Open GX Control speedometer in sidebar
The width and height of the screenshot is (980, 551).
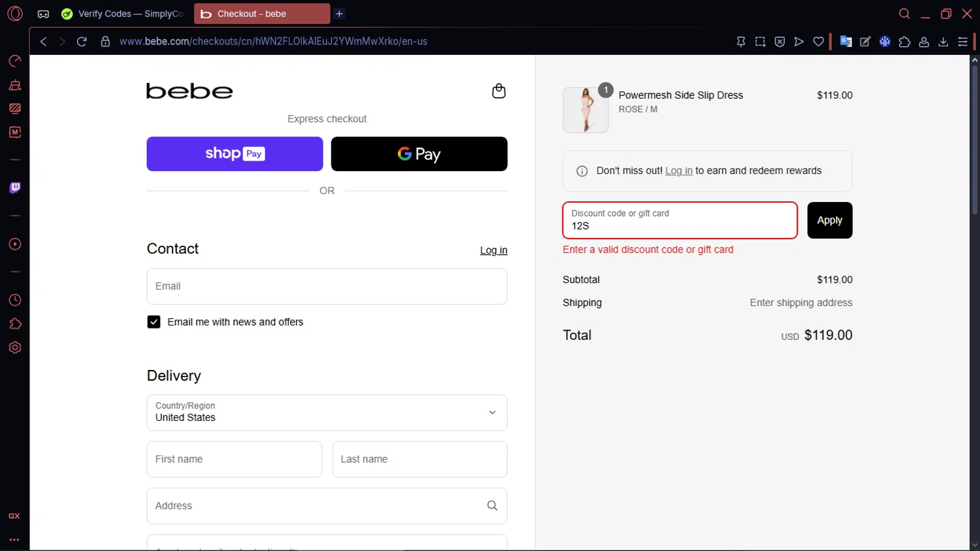point(15,61)
